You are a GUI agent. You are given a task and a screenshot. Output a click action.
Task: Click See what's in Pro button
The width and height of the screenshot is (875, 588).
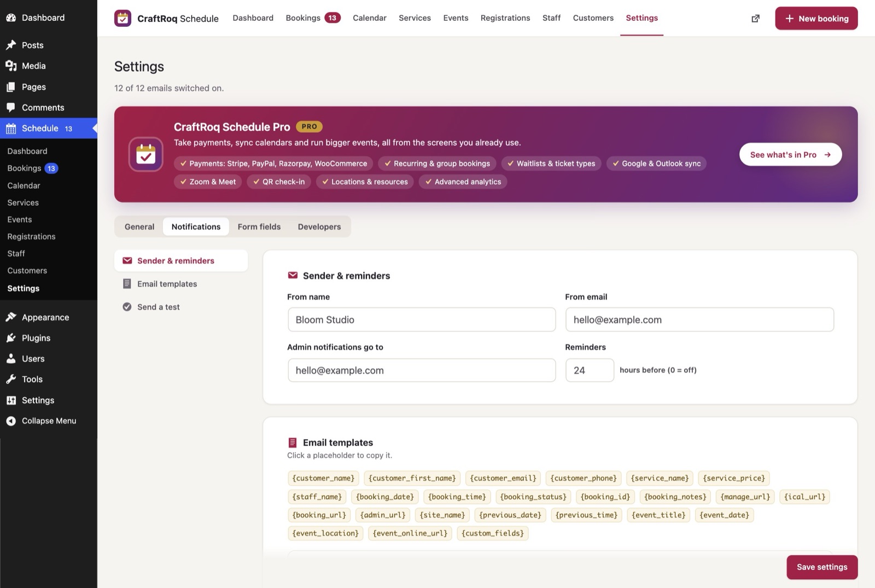pyautogui.click(x=790, y=155)
